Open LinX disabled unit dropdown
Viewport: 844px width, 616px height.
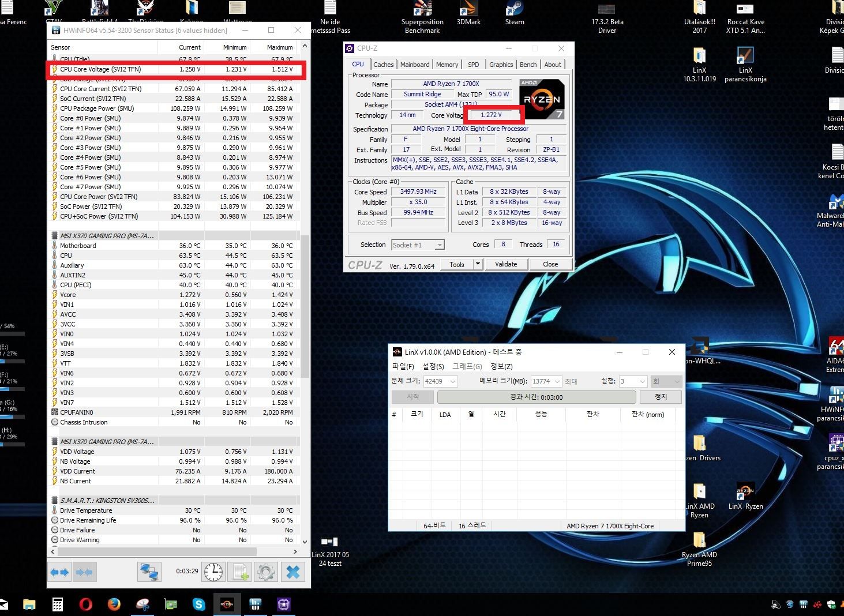[x=666, y=381]
